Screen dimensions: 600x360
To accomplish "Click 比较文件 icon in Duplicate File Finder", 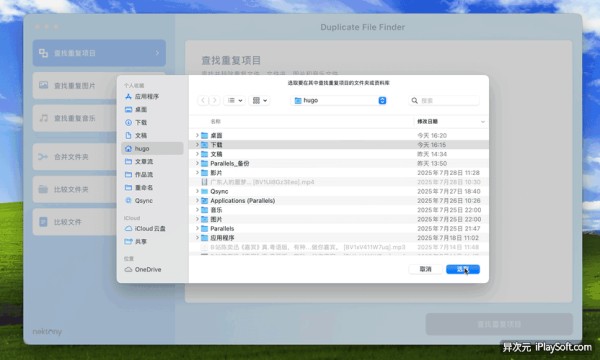I will pos(43,222).
